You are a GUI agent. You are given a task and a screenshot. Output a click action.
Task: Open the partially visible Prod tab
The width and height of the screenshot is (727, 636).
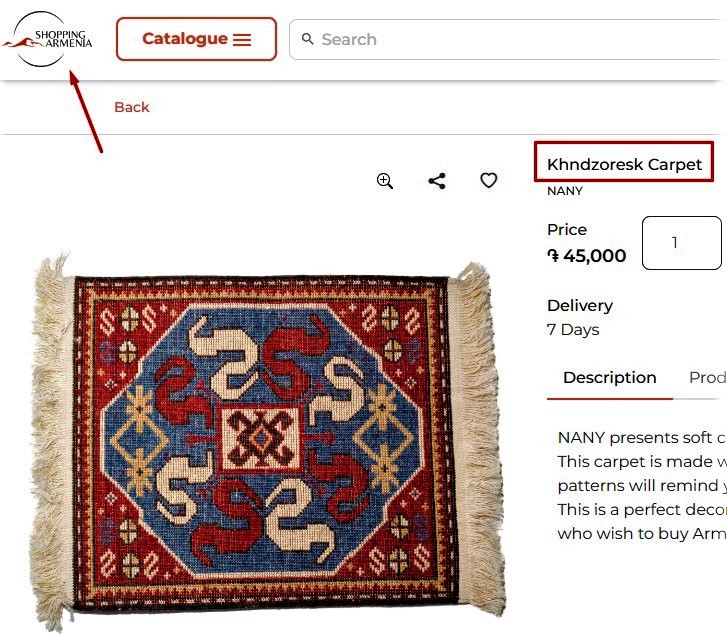click(707, 378)
